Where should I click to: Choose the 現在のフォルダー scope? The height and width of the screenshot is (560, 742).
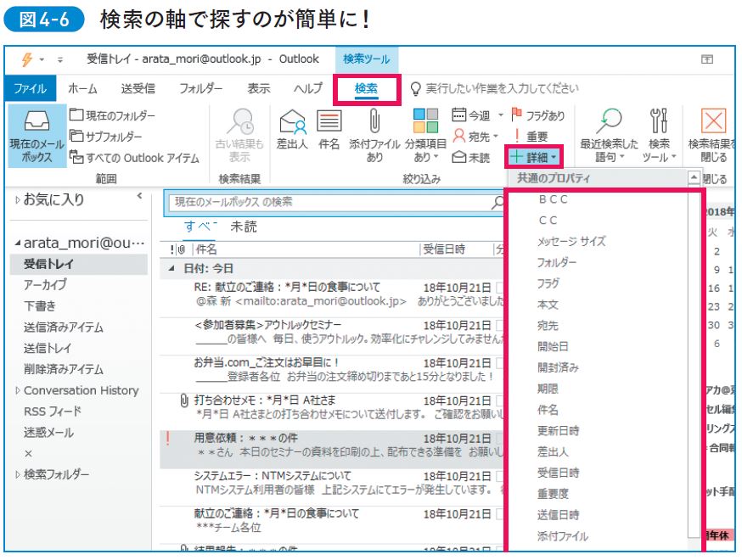(113, 115)
